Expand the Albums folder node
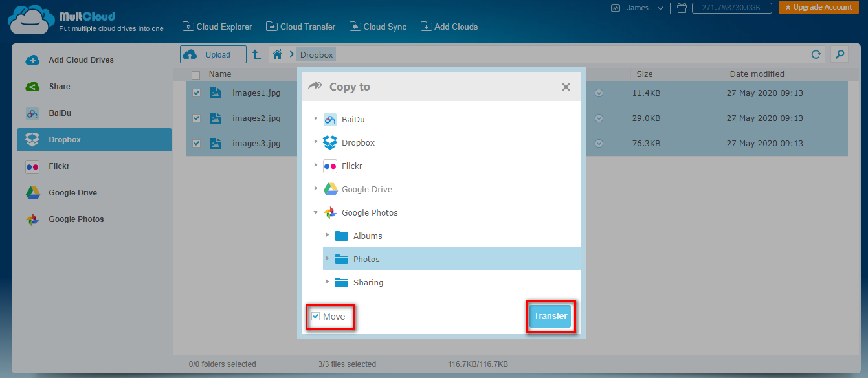Image resolution: width=868 pixels, height=378 pixels. pyautogui.click(x=328, y=236)
